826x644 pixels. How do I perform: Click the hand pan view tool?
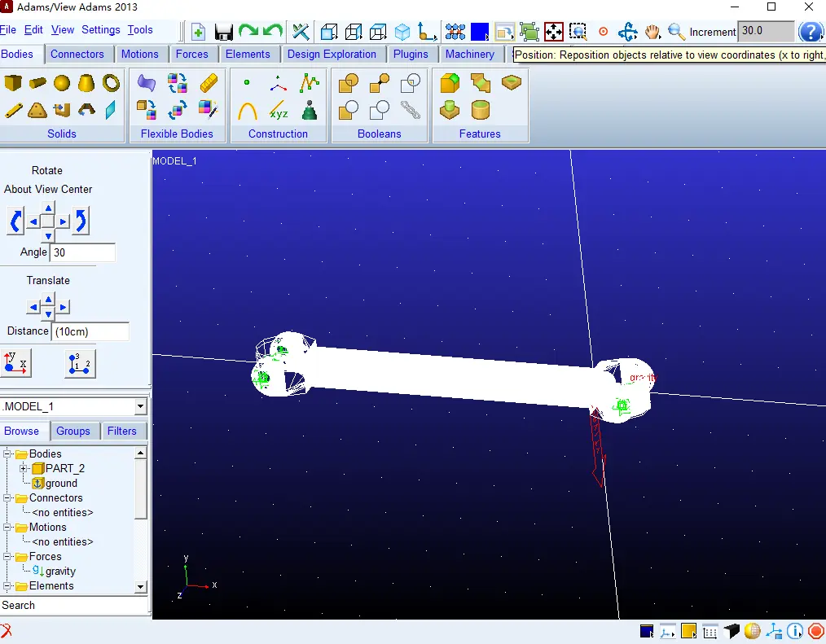(x=652, y=32)
